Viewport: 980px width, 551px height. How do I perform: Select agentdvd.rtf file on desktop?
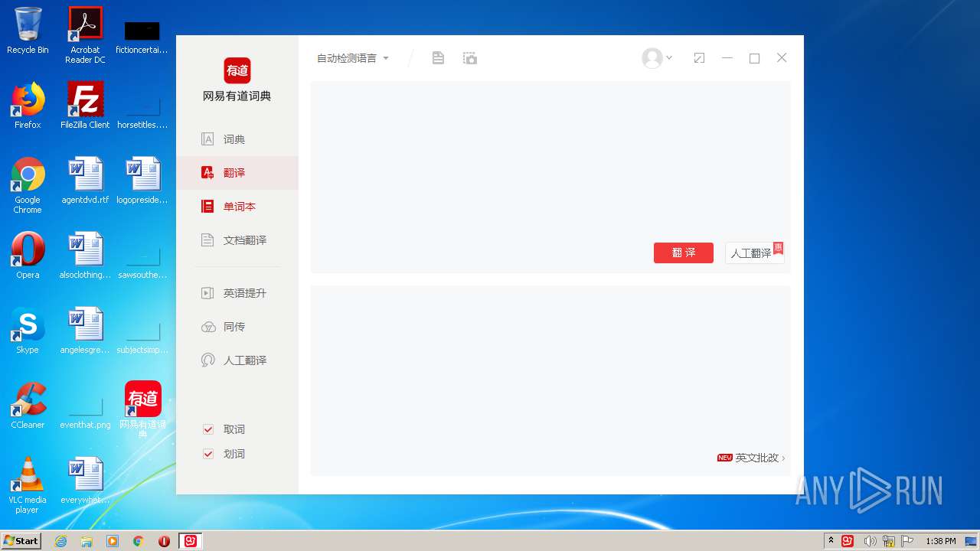click(85, 181)
